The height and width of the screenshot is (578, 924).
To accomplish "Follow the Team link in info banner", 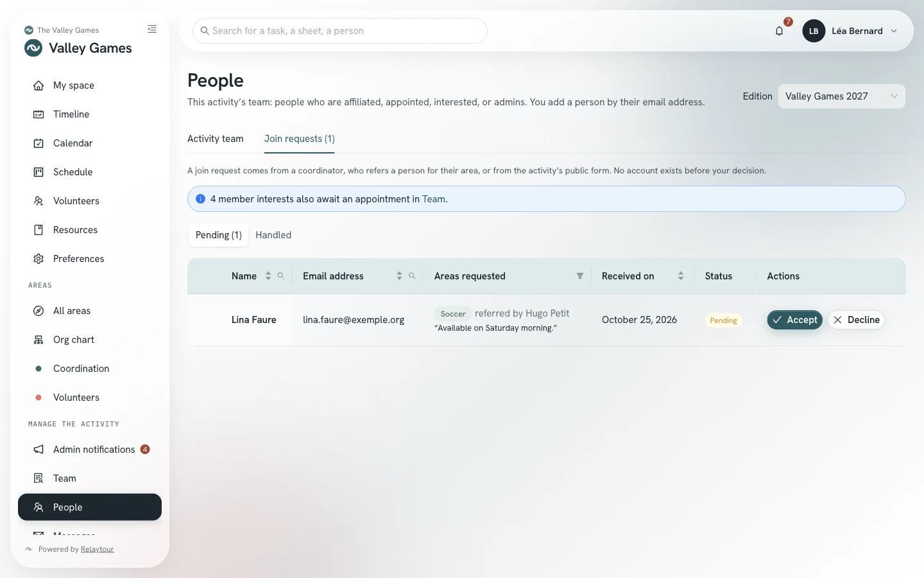I will (x=433, y=199).
